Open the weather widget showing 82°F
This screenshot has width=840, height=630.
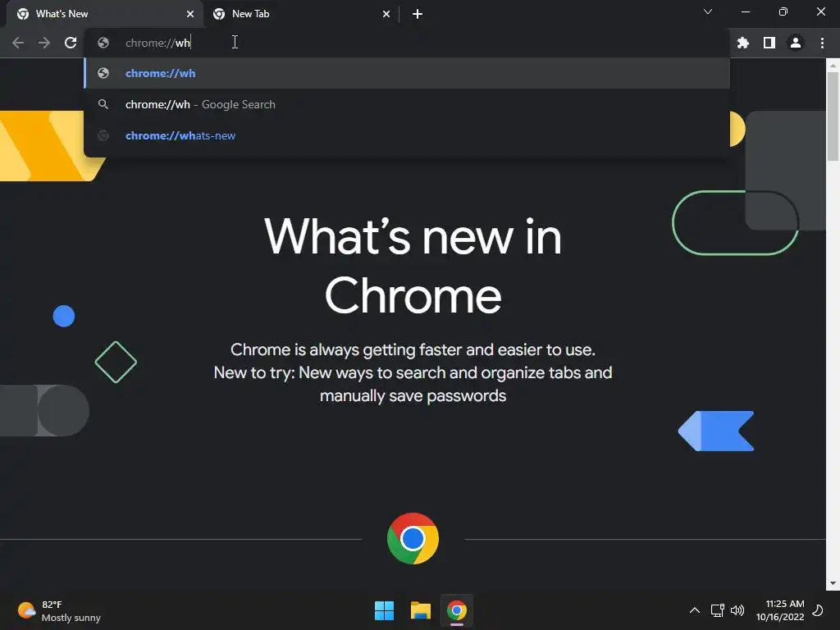pyautogui.click(x=59, y=610)
